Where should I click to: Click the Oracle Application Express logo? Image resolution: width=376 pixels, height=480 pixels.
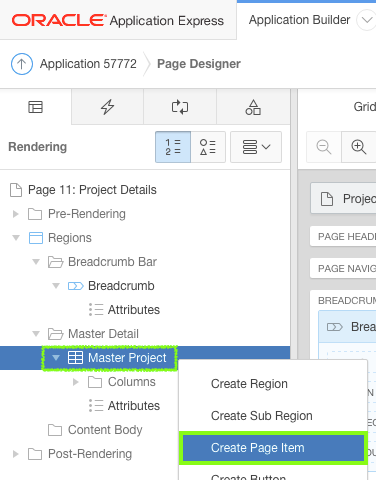118,20
